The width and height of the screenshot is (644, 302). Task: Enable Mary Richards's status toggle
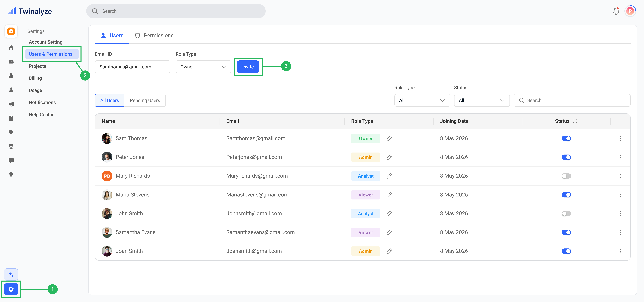pos(566,176)
